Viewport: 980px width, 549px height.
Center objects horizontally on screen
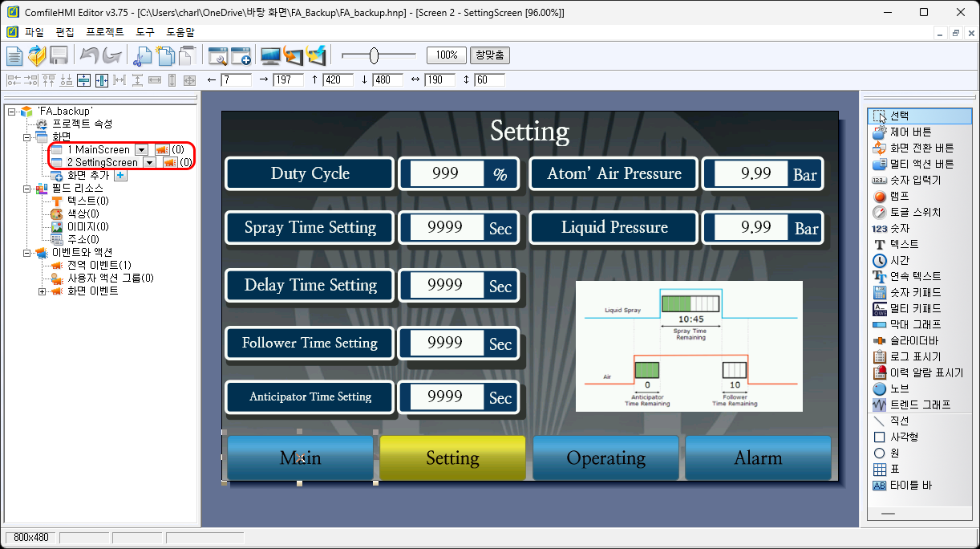102,80
